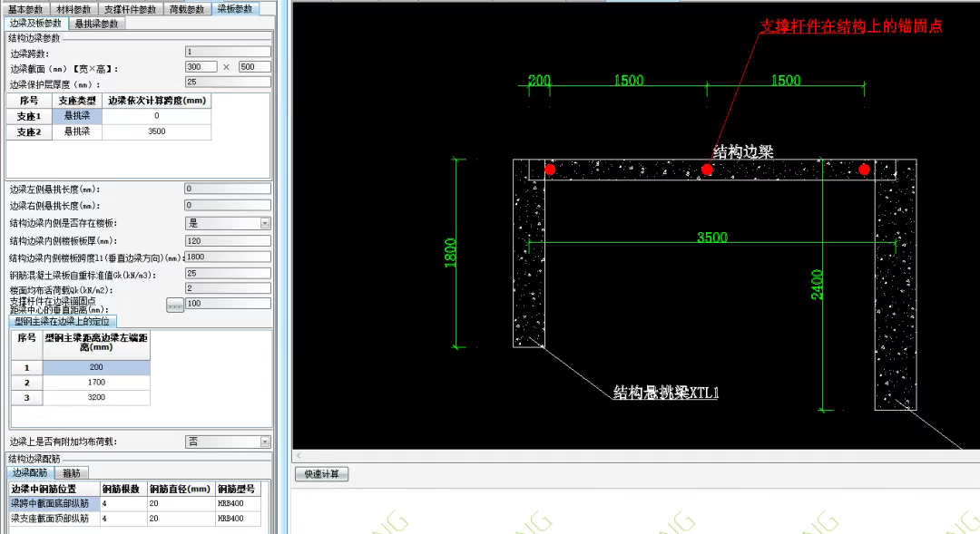This screenshot has width=980, height=534.
Task: Click the 结构边梁内侧楼板板厚 field showing 120
Action: pyautogui.click(x=228, y=241)
